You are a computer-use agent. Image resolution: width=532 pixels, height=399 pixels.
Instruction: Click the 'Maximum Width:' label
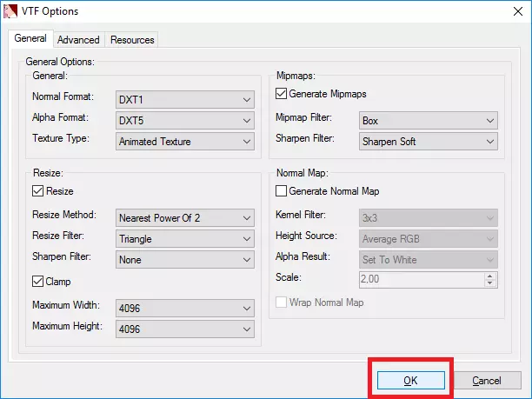[x=66, y=305]
